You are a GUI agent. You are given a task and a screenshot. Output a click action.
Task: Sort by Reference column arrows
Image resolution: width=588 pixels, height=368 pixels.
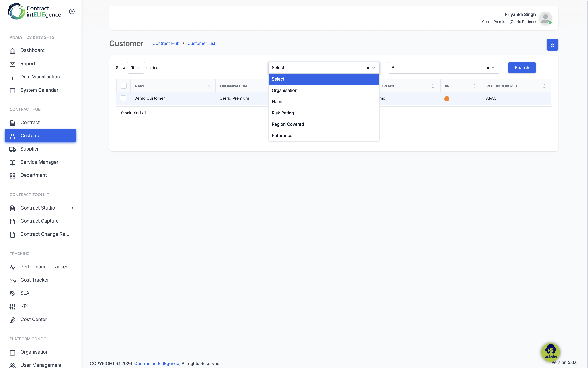(433, 86)
